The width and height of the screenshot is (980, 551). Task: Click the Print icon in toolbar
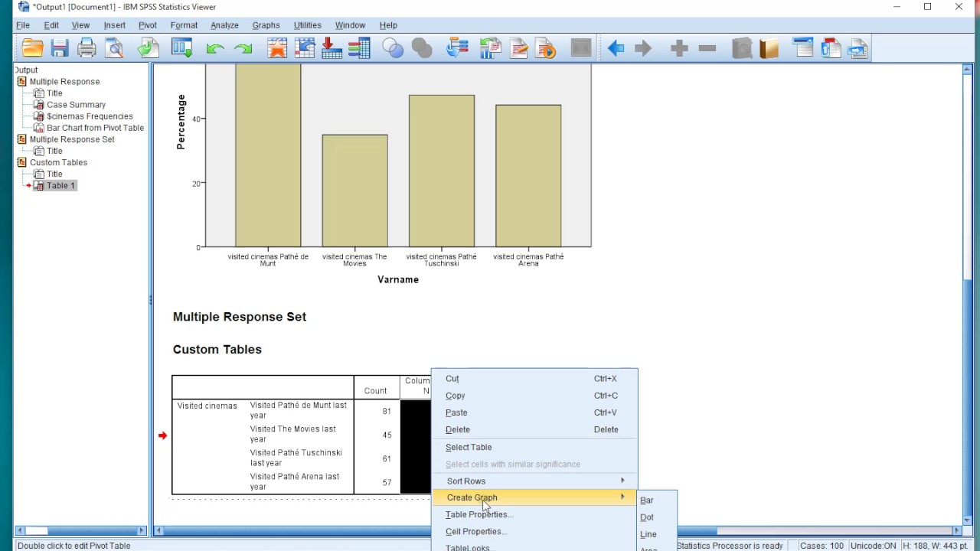click(x=87, y=49)
